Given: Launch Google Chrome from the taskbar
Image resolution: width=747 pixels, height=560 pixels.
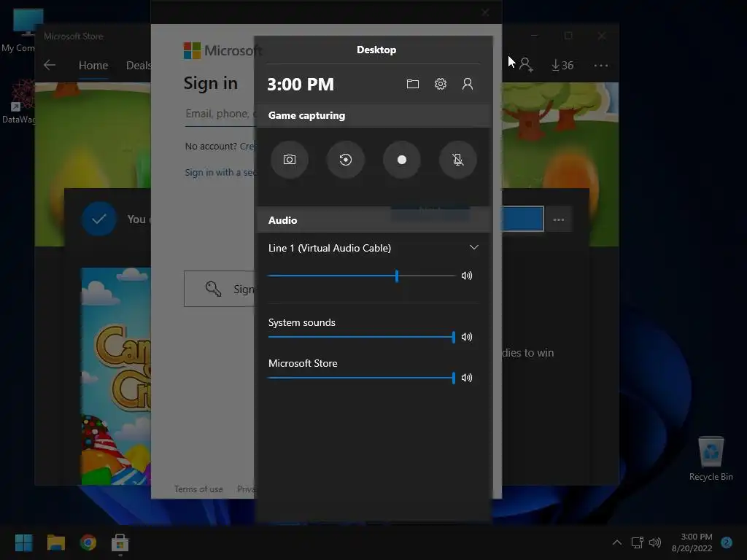Looking at the screenshot, I should point(88,542).
